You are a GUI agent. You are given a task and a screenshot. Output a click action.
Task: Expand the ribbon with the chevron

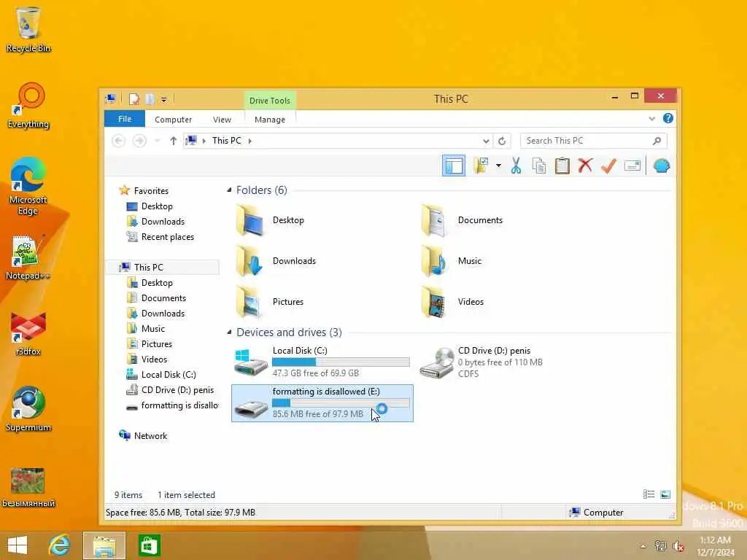click(x=651, y=119)
